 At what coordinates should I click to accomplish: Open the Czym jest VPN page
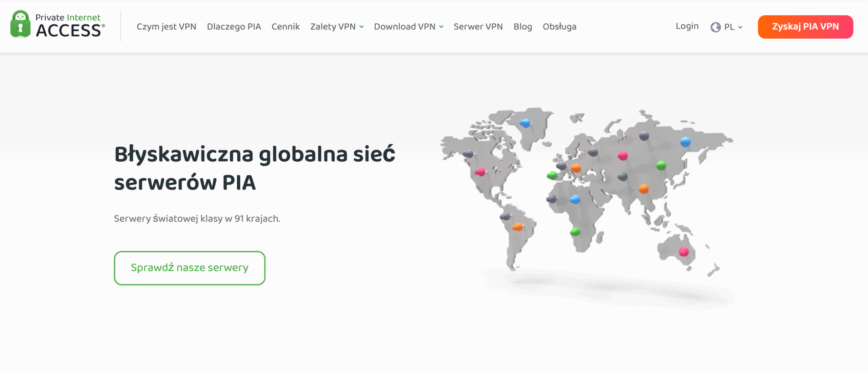click(166, 27)
